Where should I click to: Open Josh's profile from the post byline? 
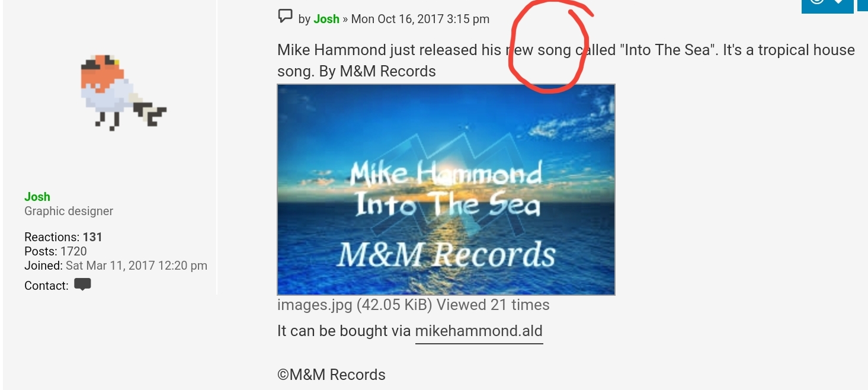[326, 19]
